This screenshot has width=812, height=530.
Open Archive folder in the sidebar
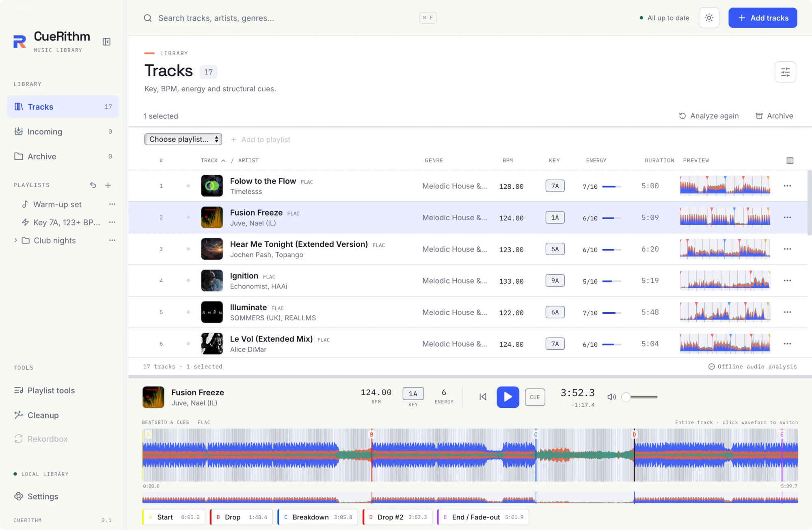(x=63, y=156)
